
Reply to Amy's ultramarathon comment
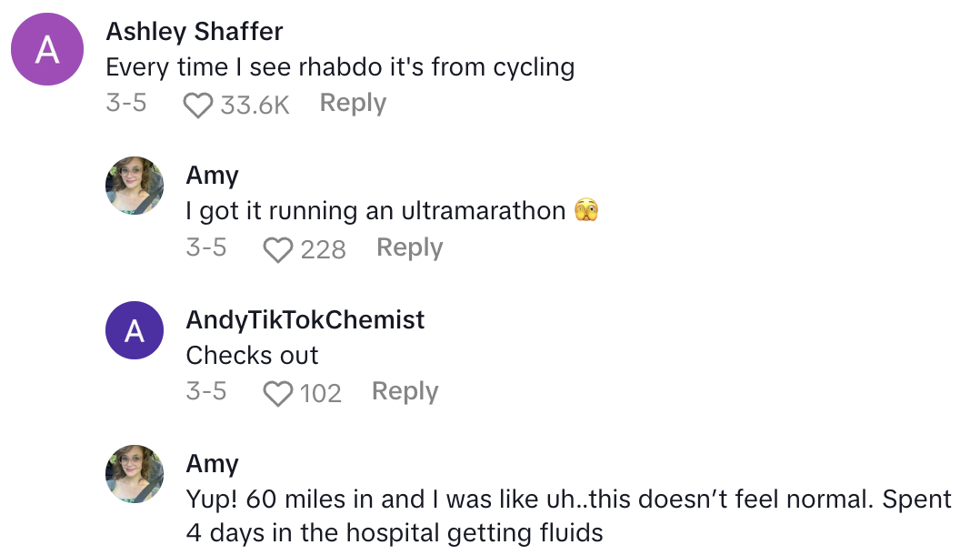tap(409, 247)
